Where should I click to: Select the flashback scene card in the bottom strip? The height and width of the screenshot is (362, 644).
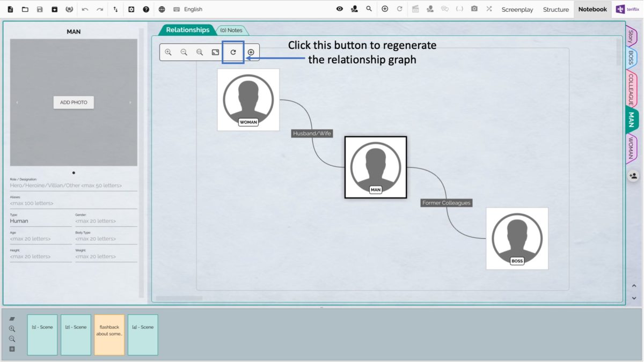pos(109,334)
